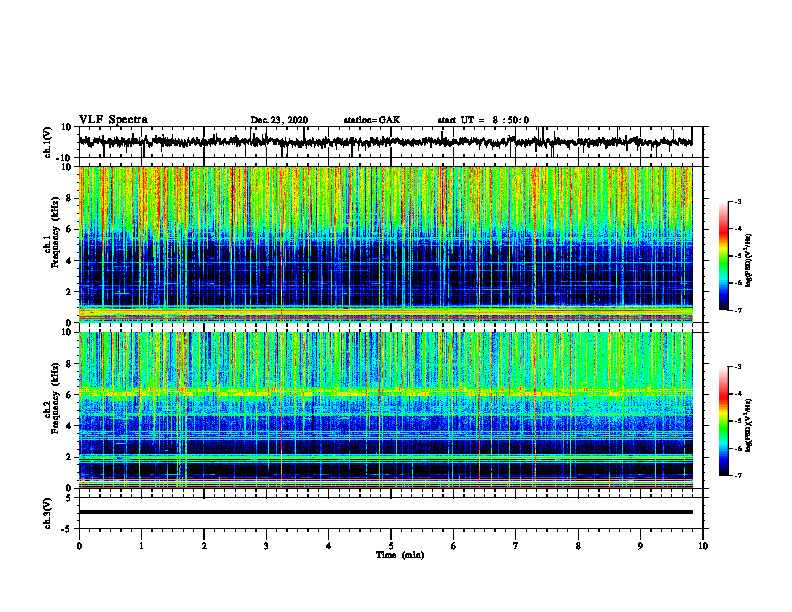Click the "ch.3(V)" axis label
This screenshot has width=792, height=612.
click(x=47, y=513)
